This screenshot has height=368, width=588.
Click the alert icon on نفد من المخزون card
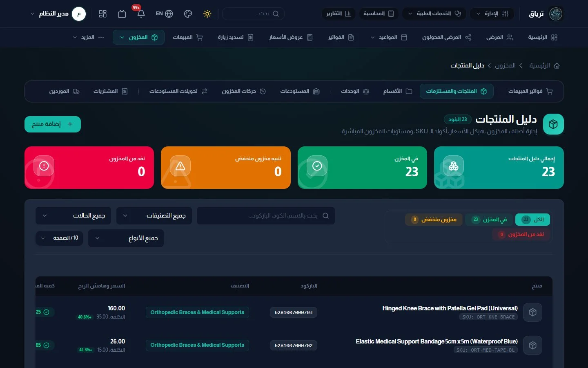(44, 166)
